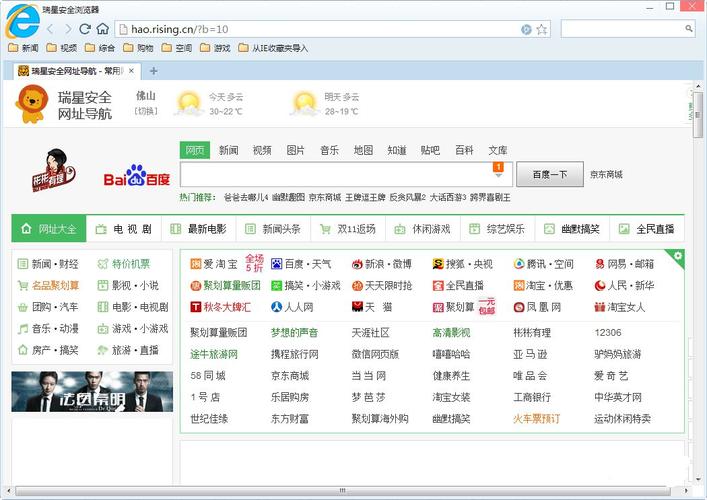This screenshot has height=500, width=707.
Task: Close the 瑞星安全网址导航 tab
Action: click(131, 71)
